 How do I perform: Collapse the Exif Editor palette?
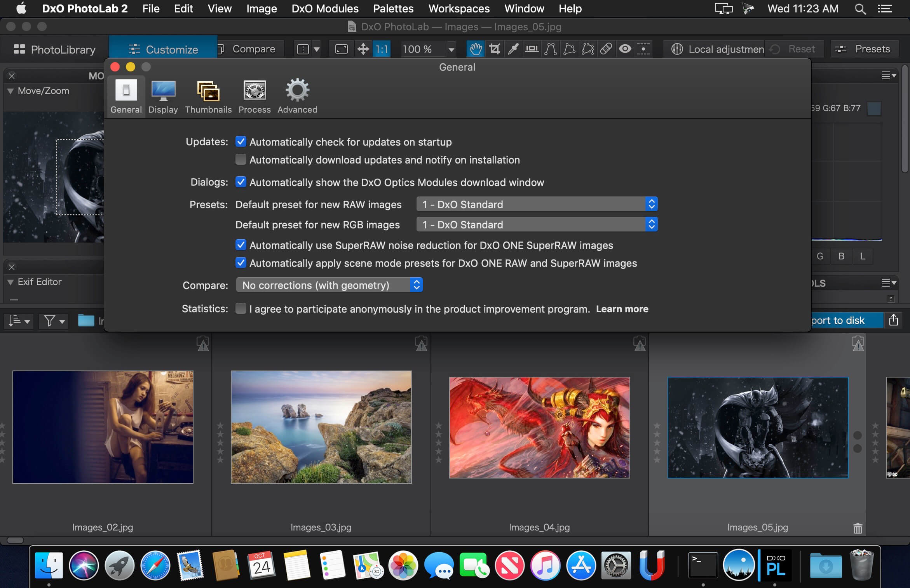(x=11, y=282)
